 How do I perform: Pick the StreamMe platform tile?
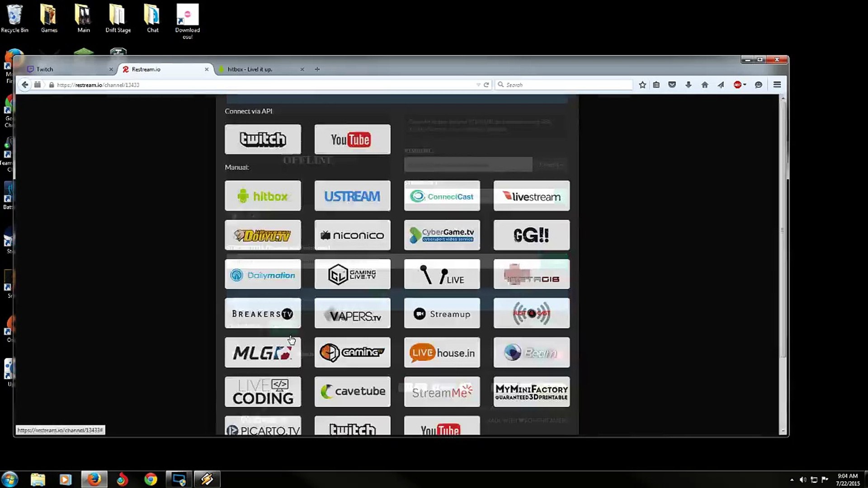click(x=442, y=392)
